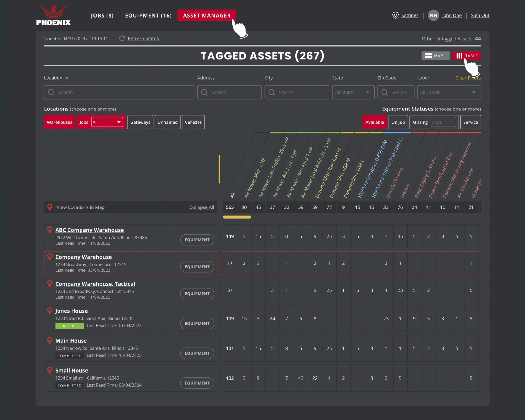Viewport: 525px width, 420px height.
Task: Click the yellow horizontal scrollbar under totals
Action: click(x=237, y=217)
